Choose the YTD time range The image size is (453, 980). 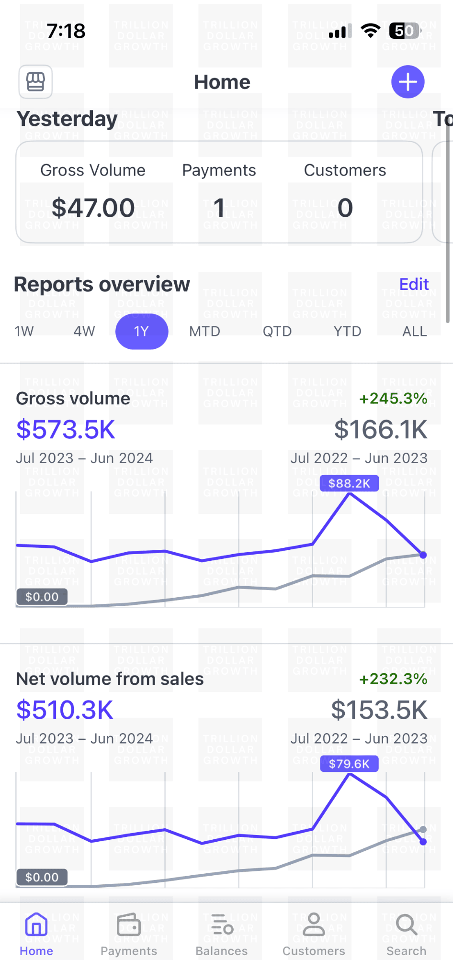[x=347, y=331]
